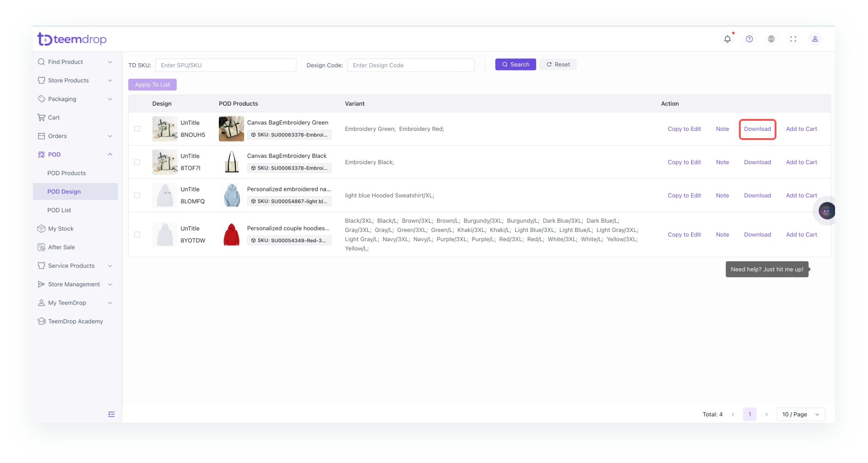Click the Enter Design Code field

[411, 65]
